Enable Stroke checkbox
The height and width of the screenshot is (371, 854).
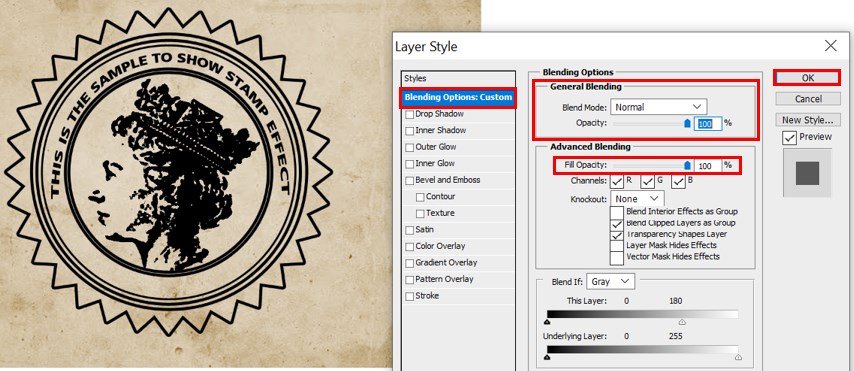tap(410, 296)
